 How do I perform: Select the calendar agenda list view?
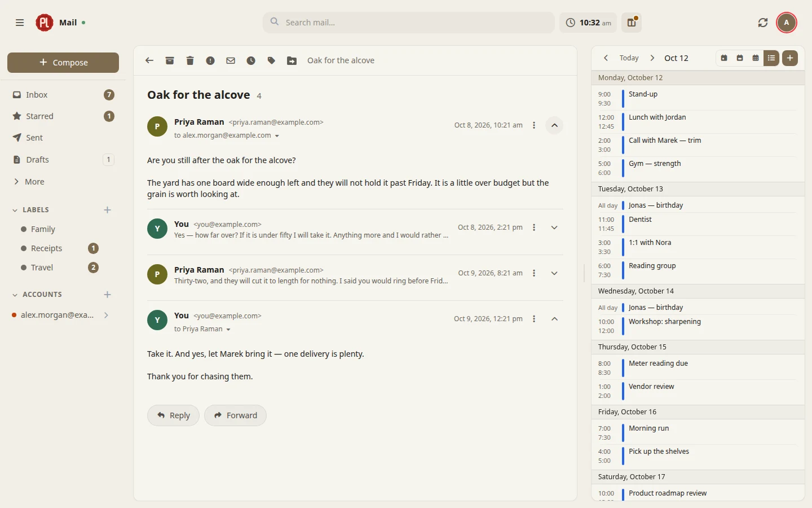pyautogui.click(x=771, y=58)
